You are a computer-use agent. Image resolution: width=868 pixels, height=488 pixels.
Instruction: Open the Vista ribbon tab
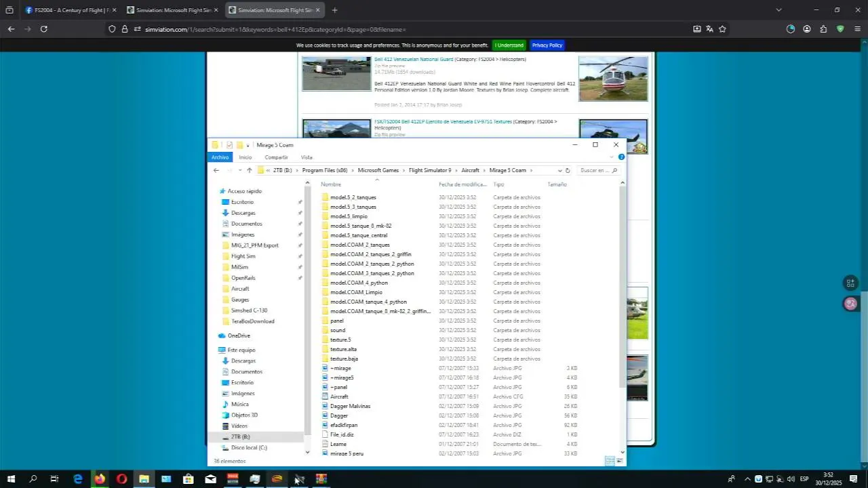point(307,157)
